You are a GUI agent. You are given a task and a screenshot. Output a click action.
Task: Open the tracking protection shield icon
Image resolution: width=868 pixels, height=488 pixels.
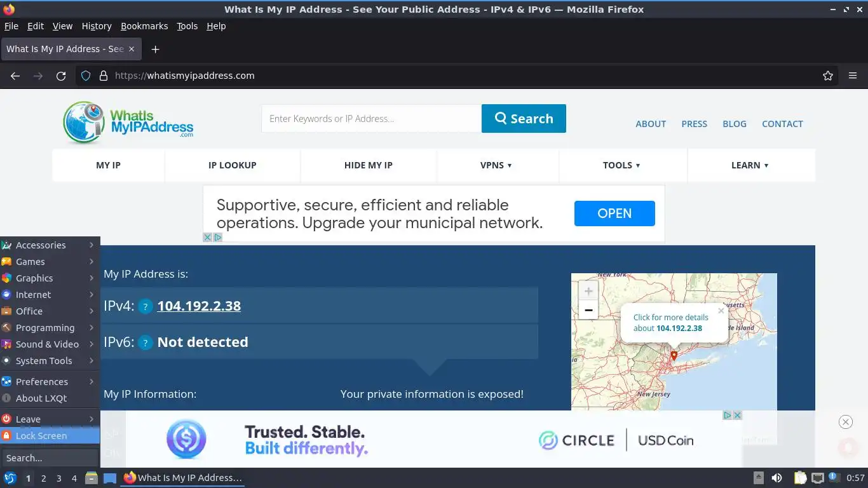(86, 76)
